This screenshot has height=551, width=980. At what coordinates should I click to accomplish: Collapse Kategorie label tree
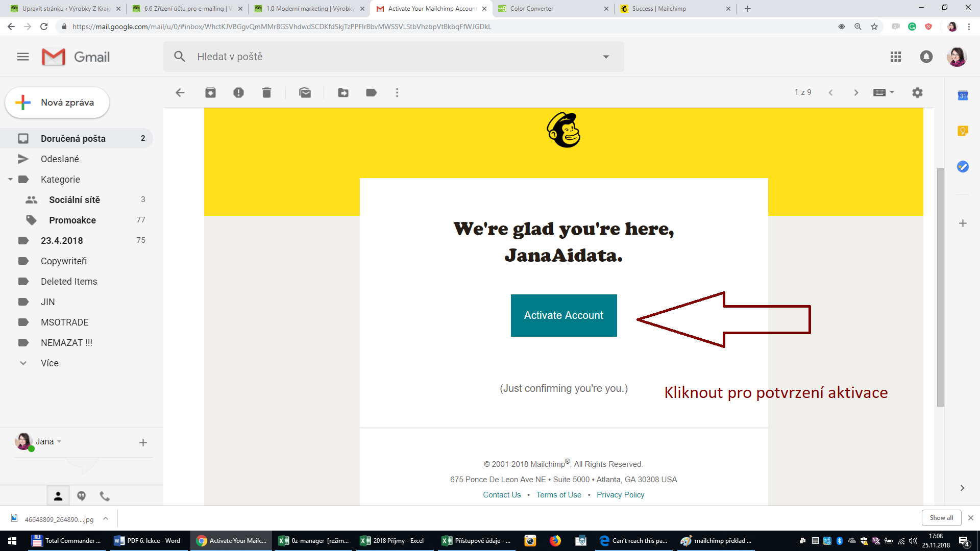(10, 179)
